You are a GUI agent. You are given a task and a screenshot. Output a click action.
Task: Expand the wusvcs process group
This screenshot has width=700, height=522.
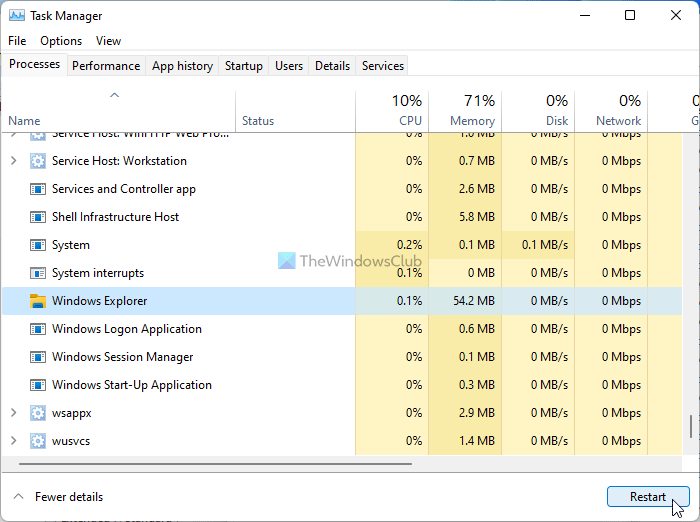(x=13, y=441)
